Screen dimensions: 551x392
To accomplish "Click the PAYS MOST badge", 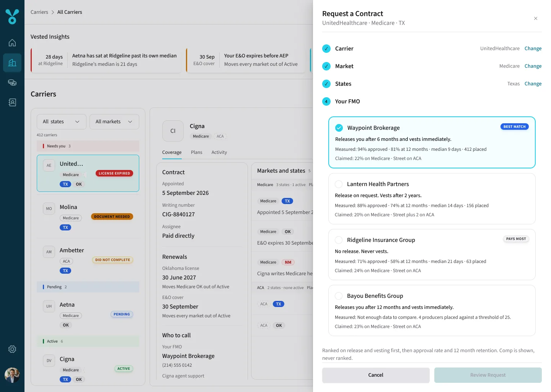I will 516,239.
